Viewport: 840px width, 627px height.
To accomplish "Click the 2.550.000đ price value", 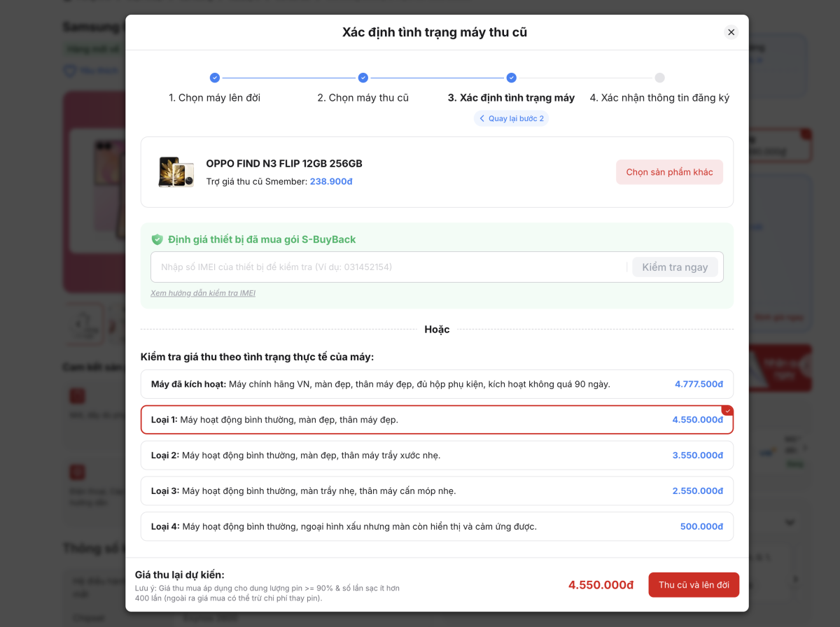I will click(x=698, y=491).
